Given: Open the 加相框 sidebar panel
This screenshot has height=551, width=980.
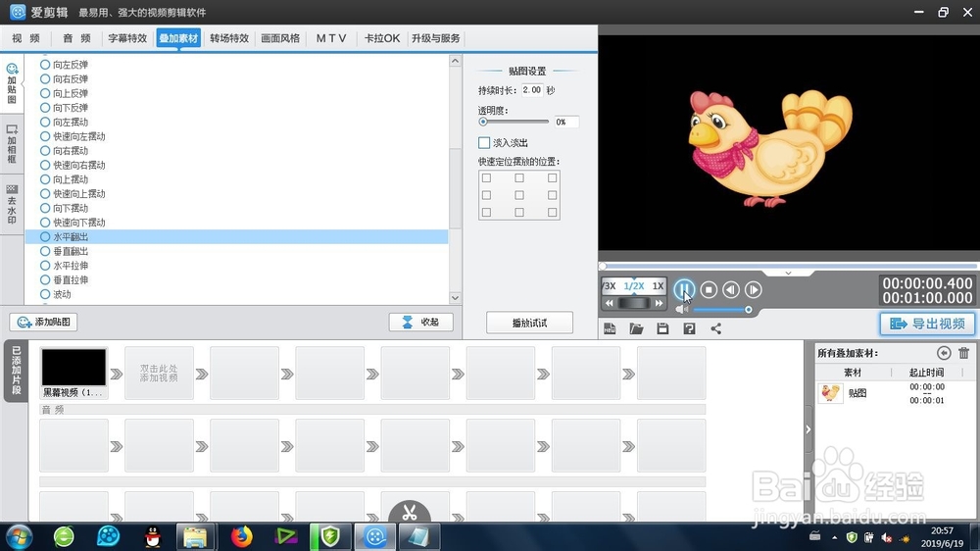Looking at the screenshot, I should click(12, 144).
